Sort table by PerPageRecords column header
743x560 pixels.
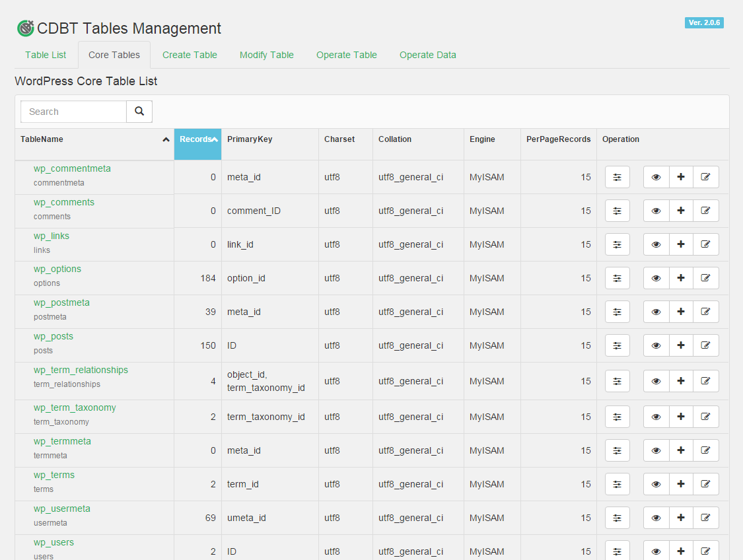pyautogui.click(x=558, y=139)
